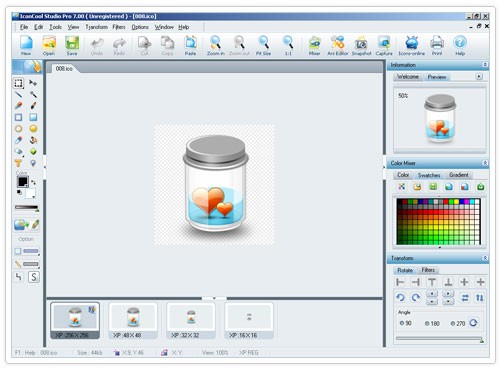The image size is (500, 370).
Task: Switch to the Swatches tab
Action: click(x=429, y=175)
